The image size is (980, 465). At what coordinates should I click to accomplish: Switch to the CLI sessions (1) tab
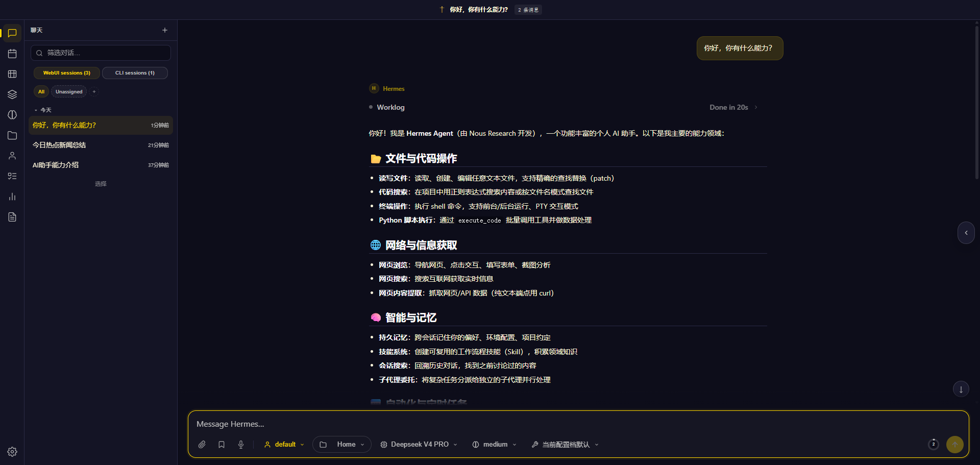(x=135, y=73)
